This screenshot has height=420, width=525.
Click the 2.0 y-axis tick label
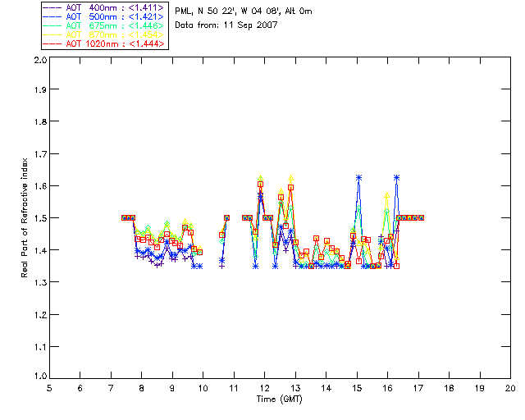tap(40, 60)
